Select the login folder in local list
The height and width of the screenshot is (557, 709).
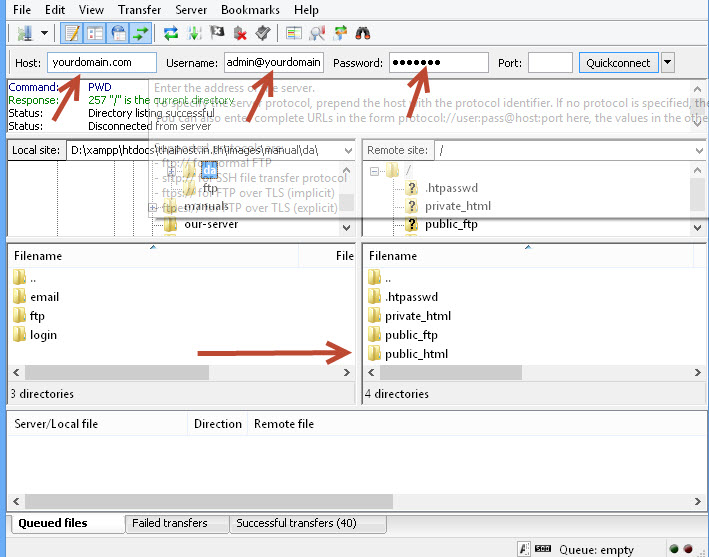43,335
